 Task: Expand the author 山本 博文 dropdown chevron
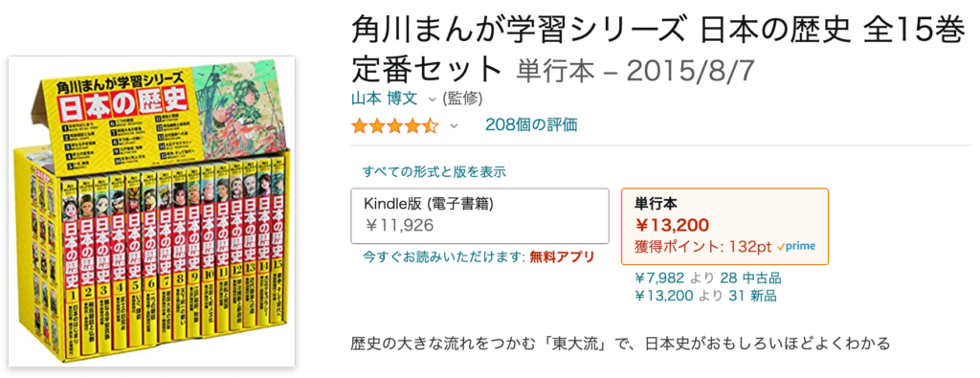point(432,99)
